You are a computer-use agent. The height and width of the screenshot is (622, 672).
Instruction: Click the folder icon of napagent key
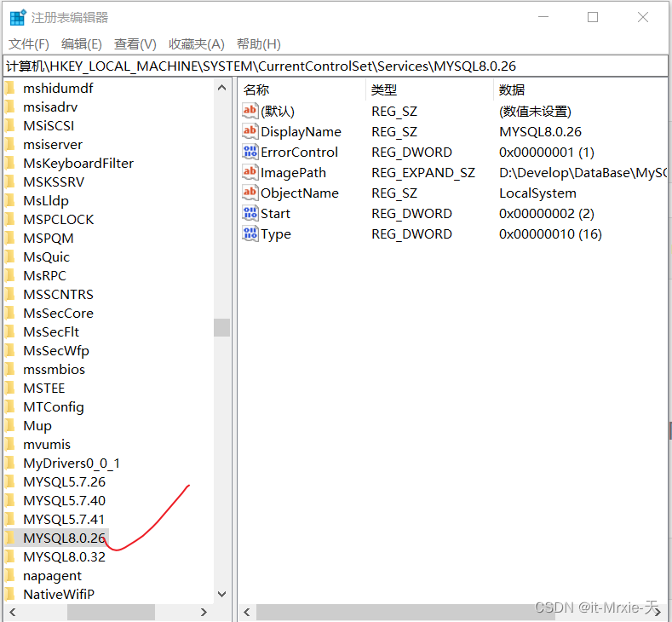10,576
